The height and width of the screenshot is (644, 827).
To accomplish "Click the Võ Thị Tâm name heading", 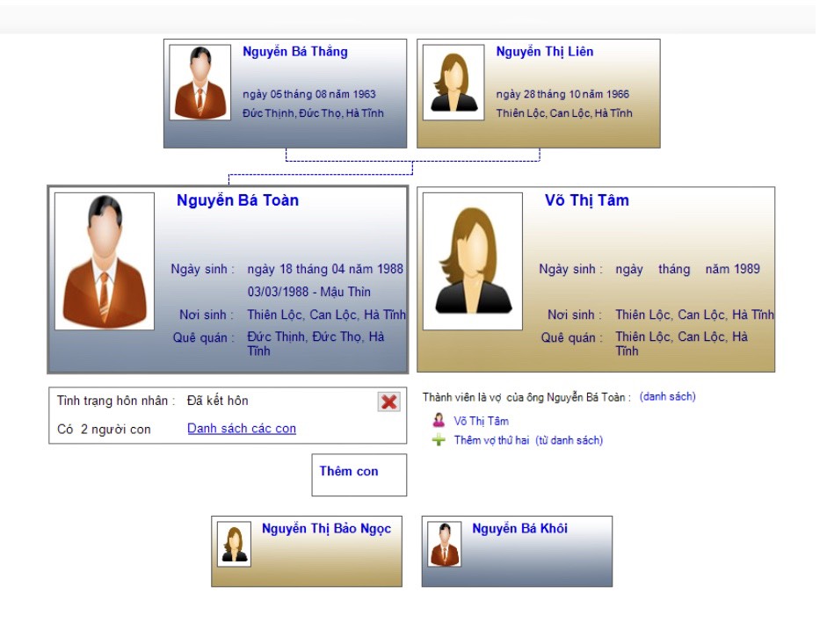I will [x=586, y=200].
